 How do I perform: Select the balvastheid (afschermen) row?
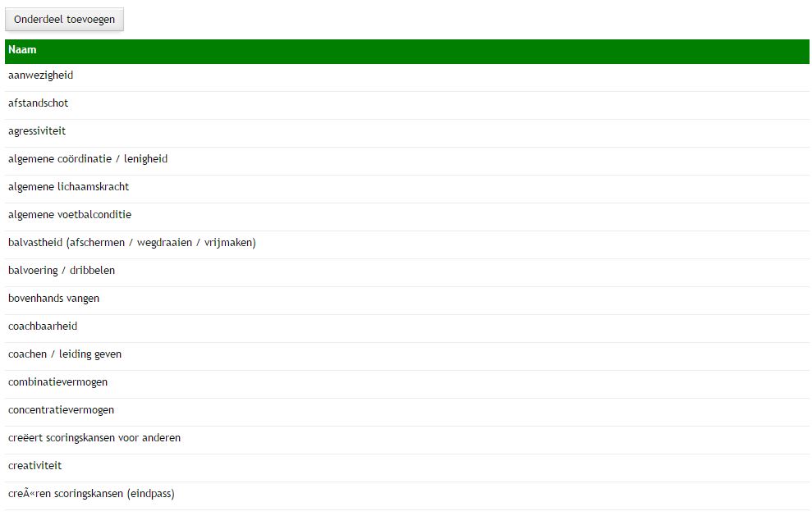131,243
